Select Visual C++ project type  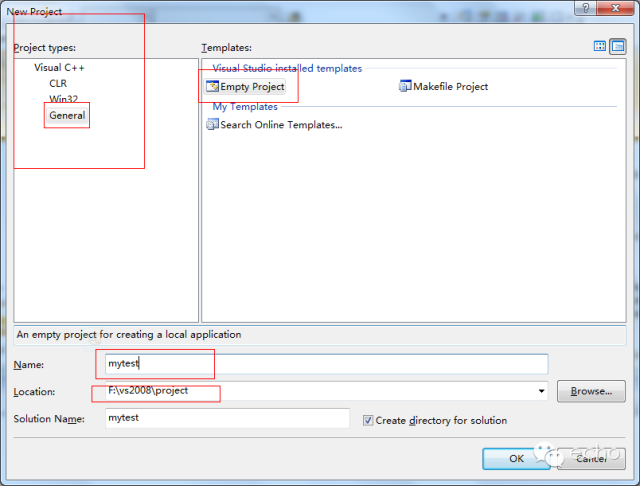[x=59, y=67]
